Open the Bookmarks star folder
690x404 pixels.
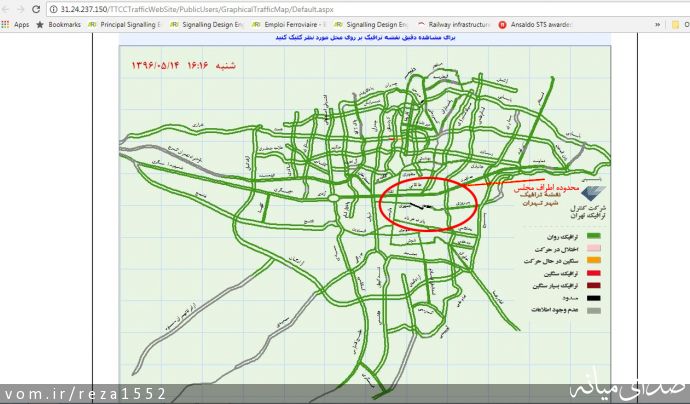[59, 25]
